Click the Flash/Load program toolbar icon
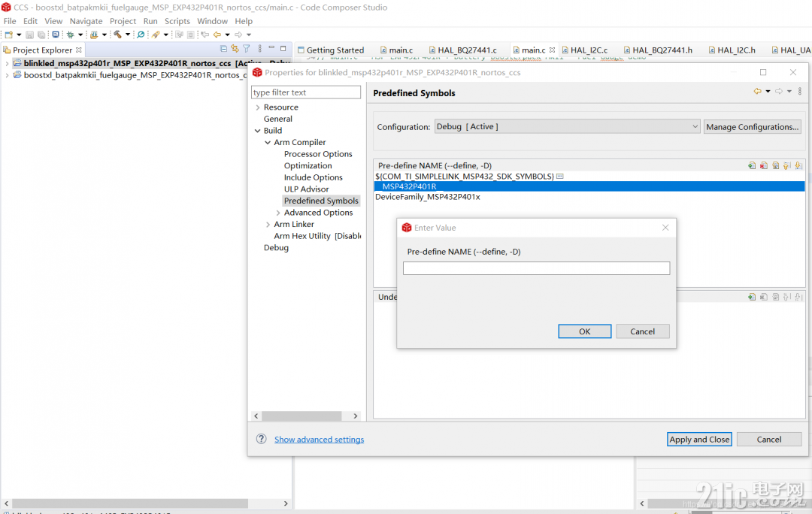Screen dimensions: 812x514 tap(94, 35)
